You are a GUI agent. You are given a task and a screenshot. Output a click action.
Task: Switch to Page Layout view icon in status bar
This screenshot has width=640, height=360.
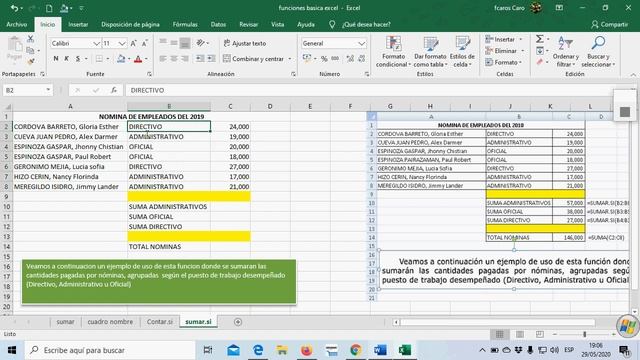(x=520, y=334)
